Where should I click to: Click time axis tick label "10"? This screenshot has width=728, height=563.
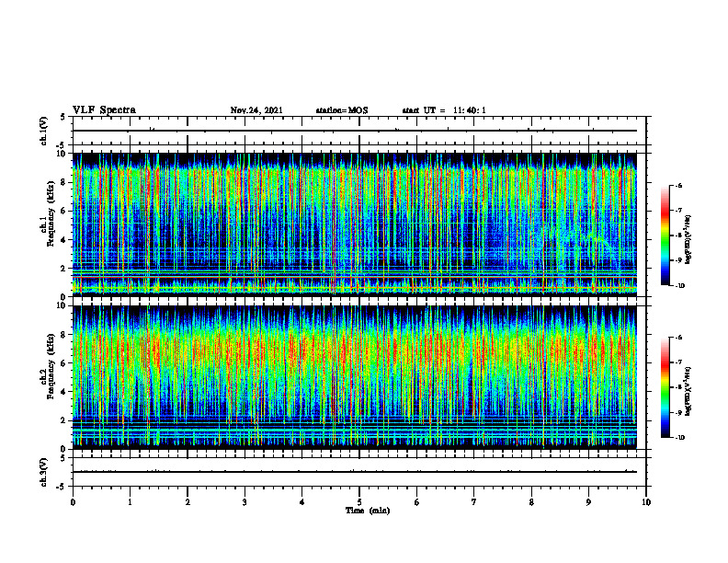point(646,502)
